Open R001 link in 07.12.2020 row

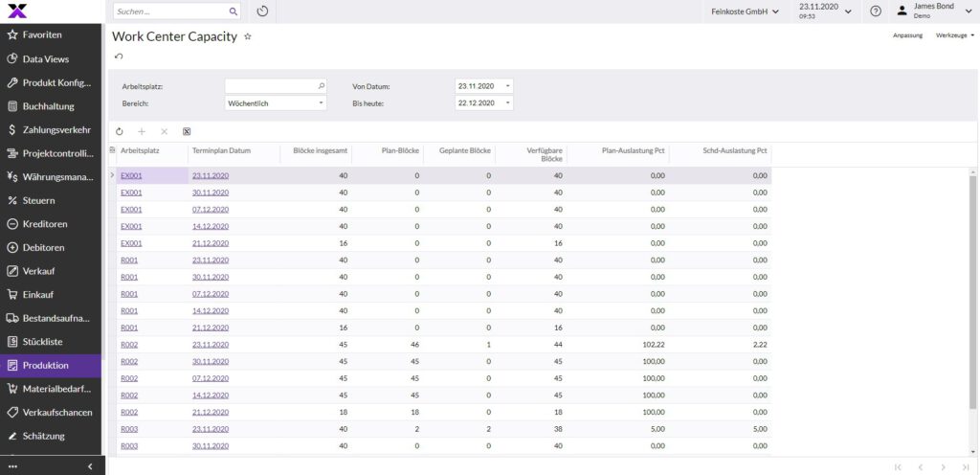[129, 294]
